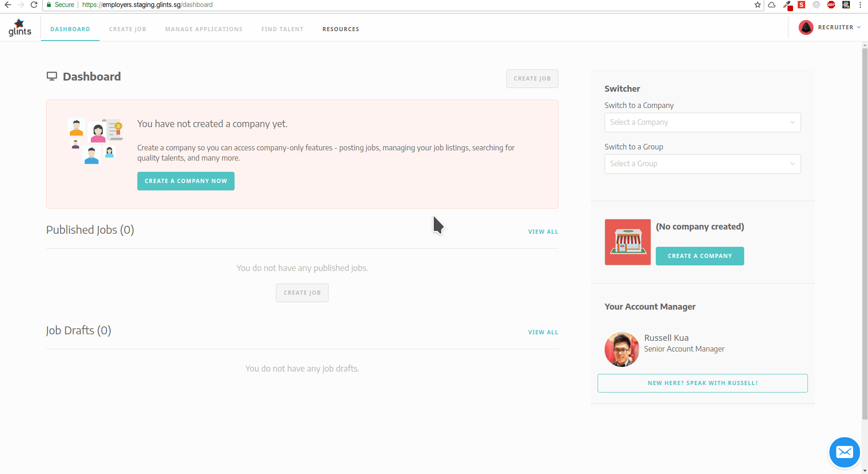Open the Chrome three-dot menu

[x=860, y=5]
